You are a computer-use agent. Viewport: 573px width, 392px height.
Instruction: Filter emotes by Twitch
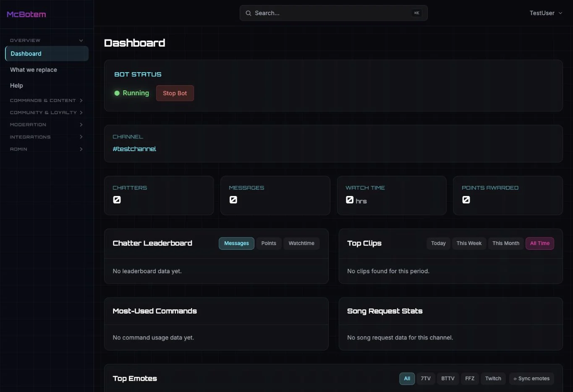493,379
